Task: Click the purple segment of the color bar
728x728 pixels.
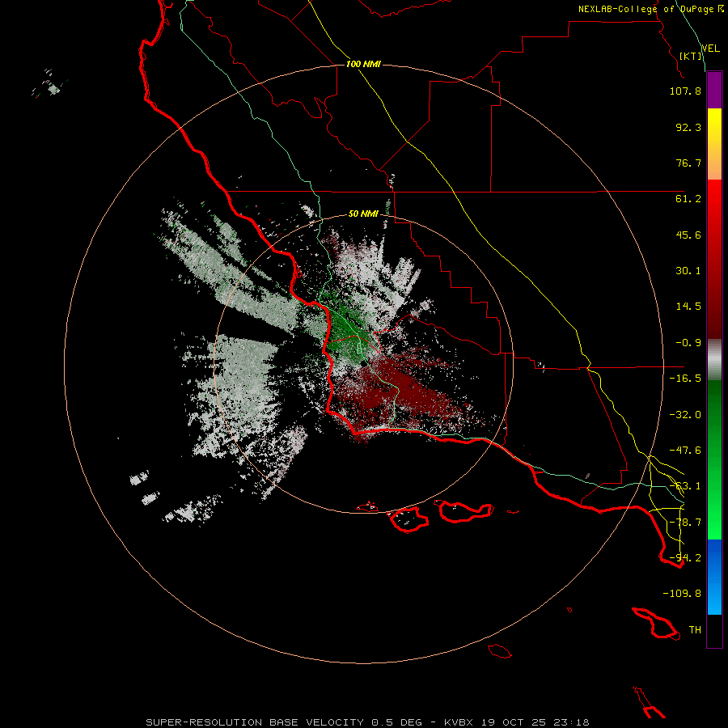Action: (x=714, y=91)
